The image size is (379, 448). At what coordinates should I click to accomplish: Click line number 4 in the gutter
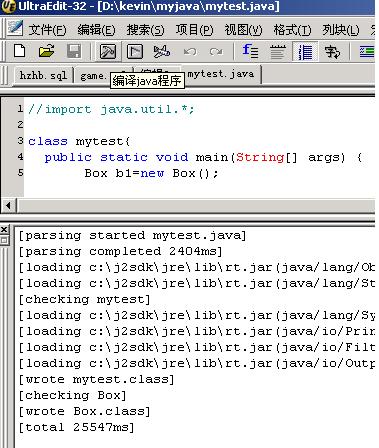(x=20, y=157)
